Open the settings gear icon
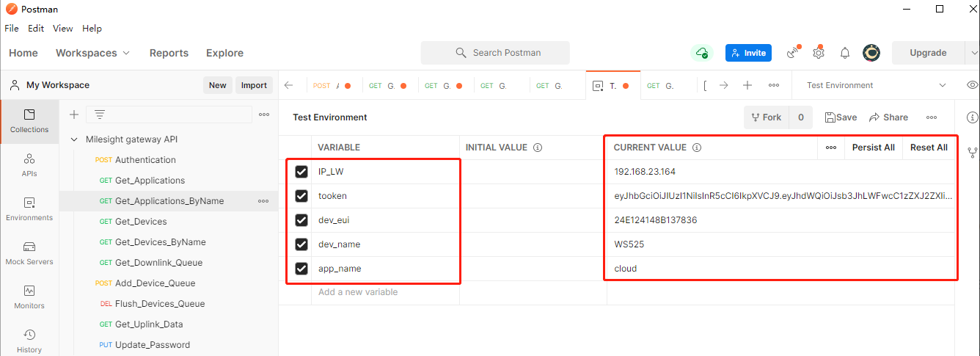Screen dimensions: 980x356 [x=819, y=53]
